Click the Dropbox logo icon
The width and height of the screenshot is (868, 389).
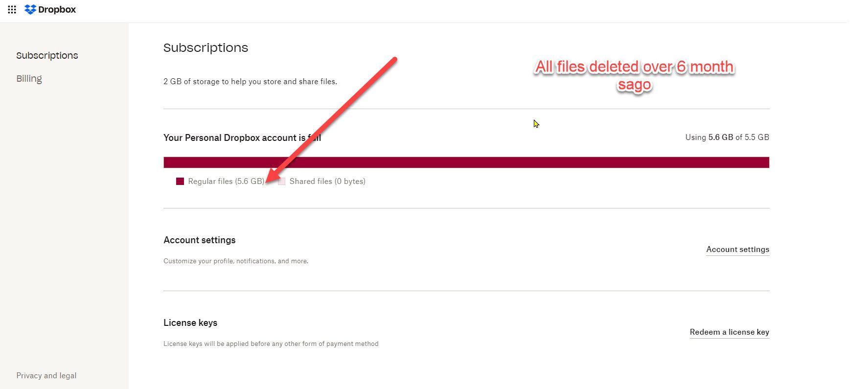(x=30, y=9)
